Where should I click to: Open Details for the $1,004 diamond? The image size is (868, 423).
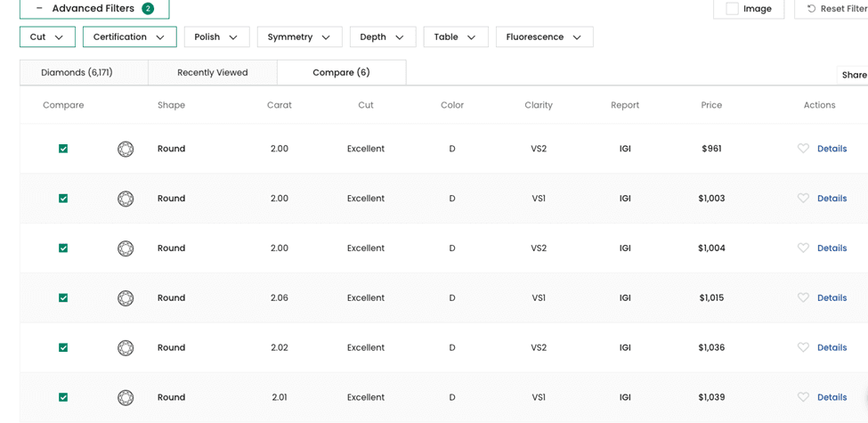(832, 248)
